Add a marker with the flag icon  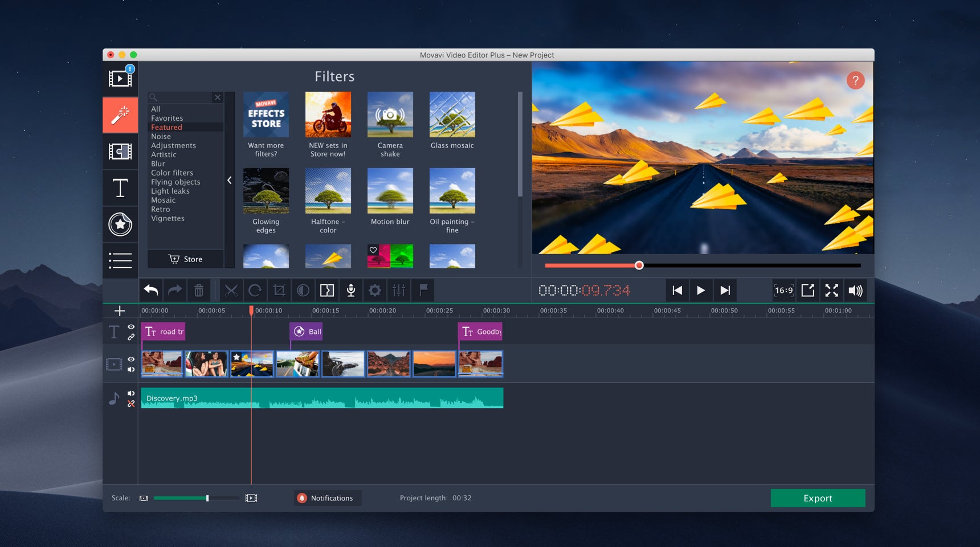(x=423, y=291)
